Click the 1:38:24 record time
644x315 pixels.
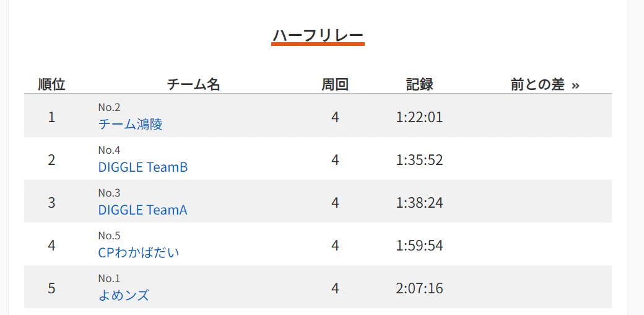click(420, 203)
